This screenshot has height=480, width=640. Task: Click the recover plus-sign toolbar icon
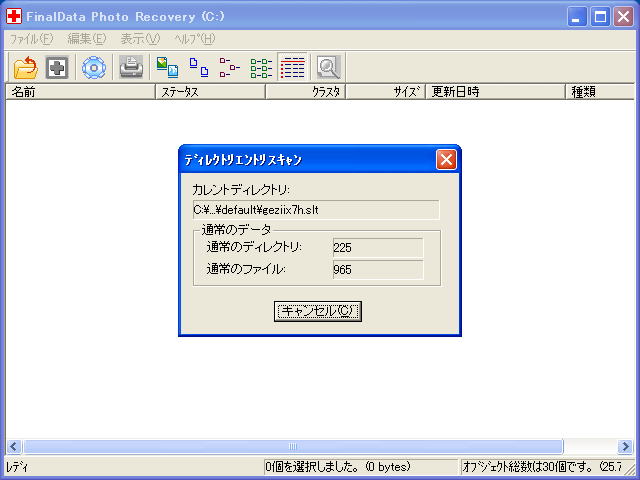[57, 67]
